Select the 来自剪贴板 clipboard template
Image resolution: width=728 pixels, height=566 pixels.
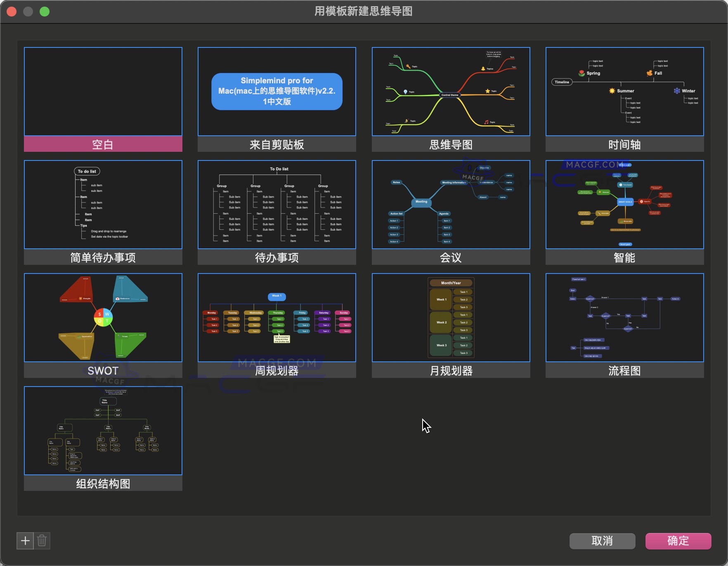coord(276,92)
